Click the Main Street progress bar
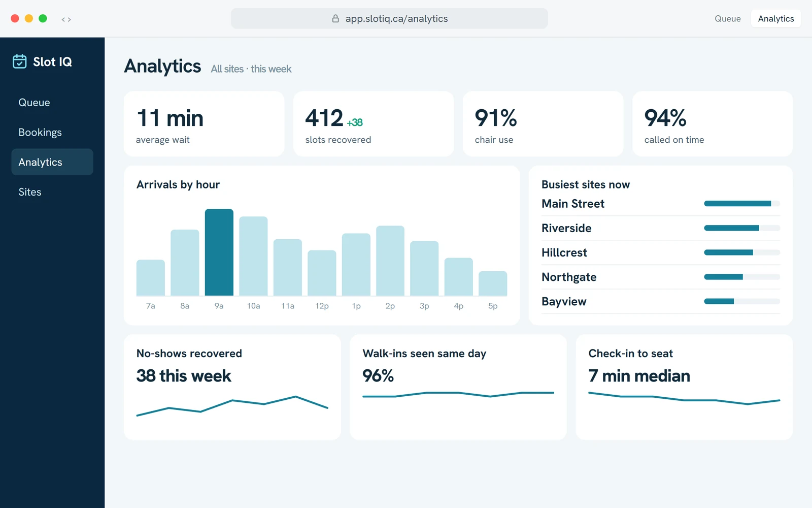This screenshot has width=812, height=508. pos(742,204)
